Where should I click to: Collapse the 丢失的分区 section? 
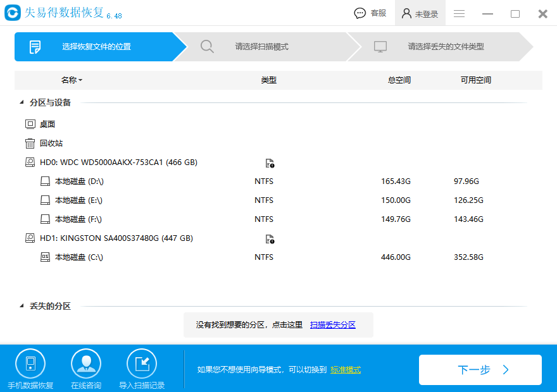point(22,306)
